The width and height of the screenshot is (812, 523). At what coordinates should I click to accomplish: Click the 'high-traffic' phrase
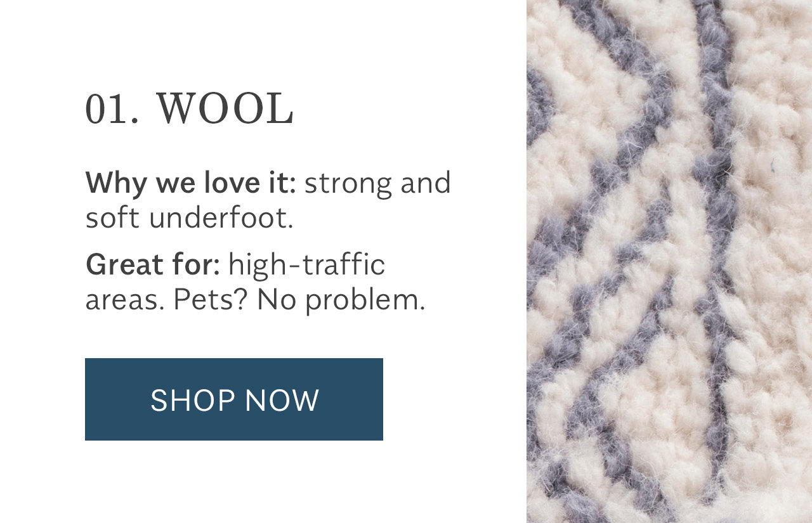point(307,264)
